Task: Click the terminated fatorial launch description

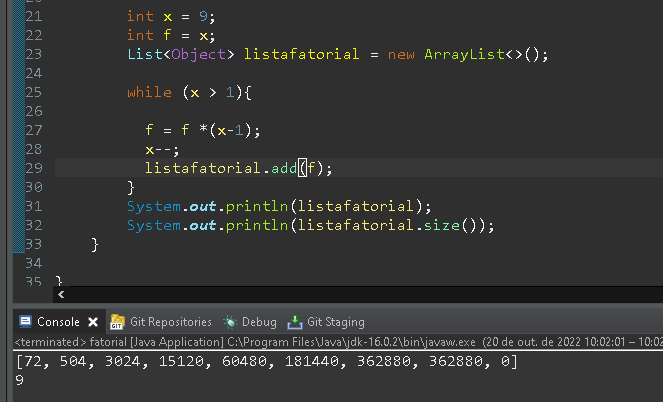Action: tap(337, 342)
